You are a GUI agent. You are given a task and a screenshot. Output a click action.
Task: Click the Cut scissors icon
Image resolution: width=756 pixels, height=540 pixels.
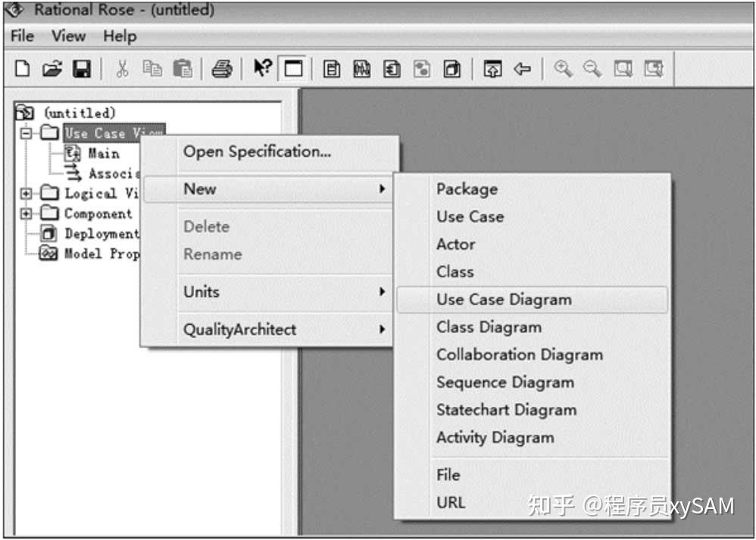[x=122, y=69]
